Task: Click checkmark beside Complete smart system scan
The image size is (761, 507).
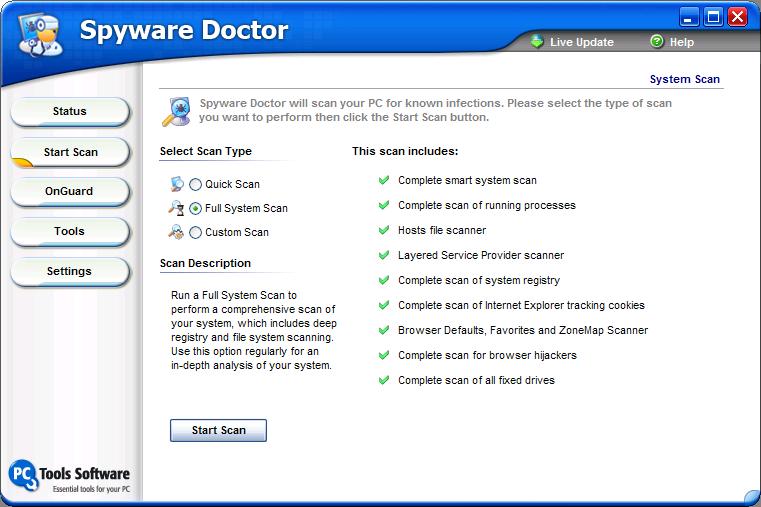Action: tap(384, 180)
